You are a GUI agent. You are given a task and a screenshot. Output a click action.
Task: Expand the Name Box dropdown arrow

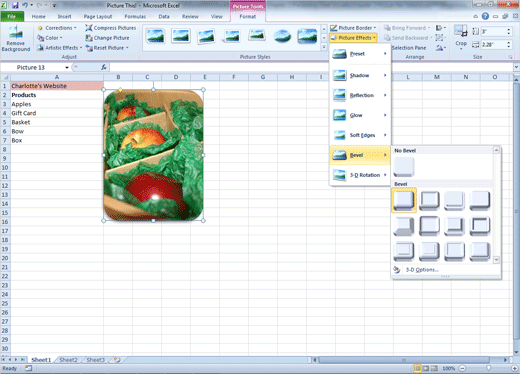tap(67, 67)
